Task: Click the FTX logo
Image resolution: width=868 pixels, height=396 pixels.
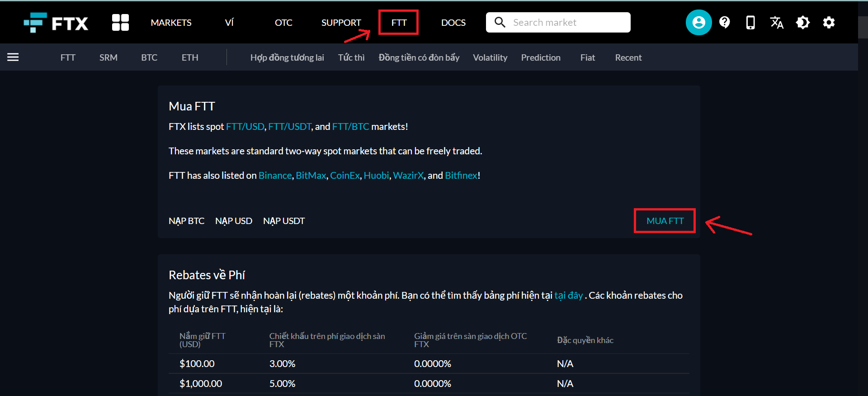Action: 56,23
